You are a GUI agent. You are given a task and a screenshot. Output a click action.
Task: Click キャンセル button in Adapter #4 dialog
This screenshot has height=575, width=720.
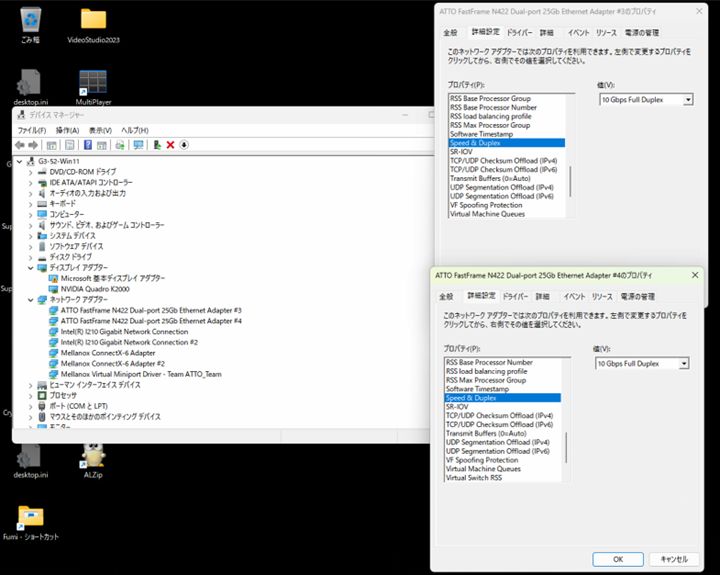click(668, 559)
